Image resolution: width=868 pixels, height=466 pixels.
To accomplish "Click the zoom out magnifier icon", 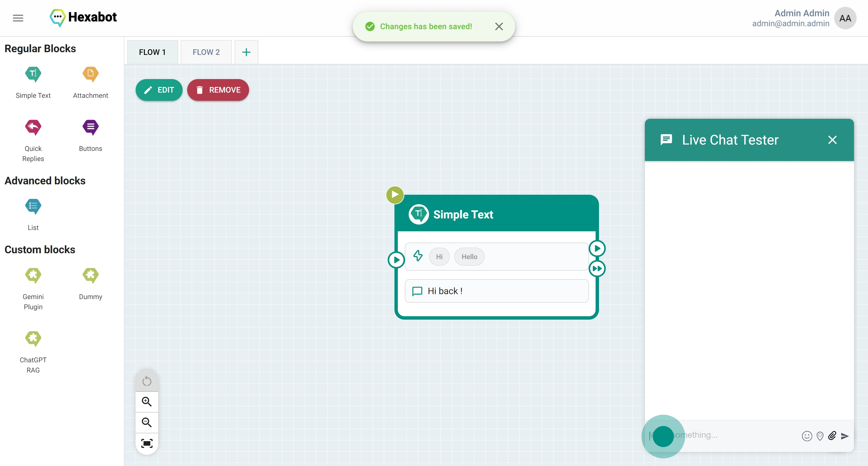I will coord(146,422).
